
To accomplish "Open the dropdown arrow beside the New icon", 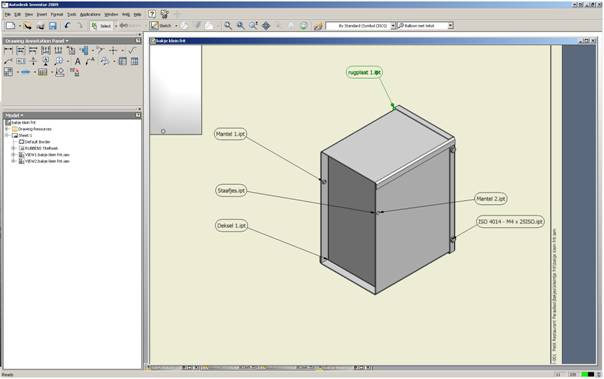I will (20, 26).
